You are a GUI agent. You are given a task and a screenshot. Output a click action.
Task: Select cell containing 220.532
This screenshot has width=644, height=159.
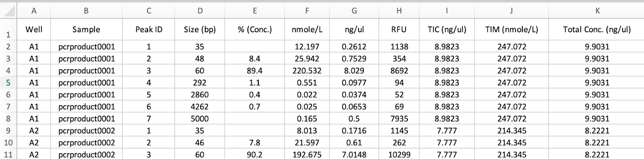click(x=307, y=71)
